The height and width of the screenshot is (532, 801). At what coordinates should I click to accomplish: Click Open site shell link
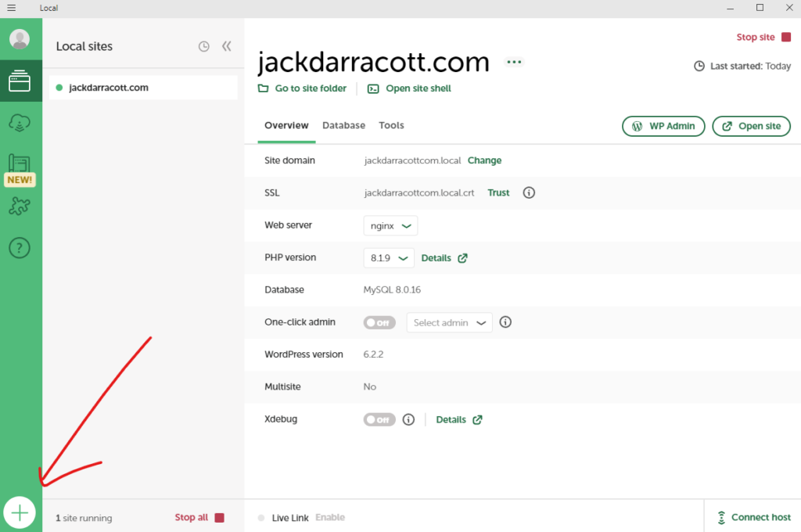point(418,88)
